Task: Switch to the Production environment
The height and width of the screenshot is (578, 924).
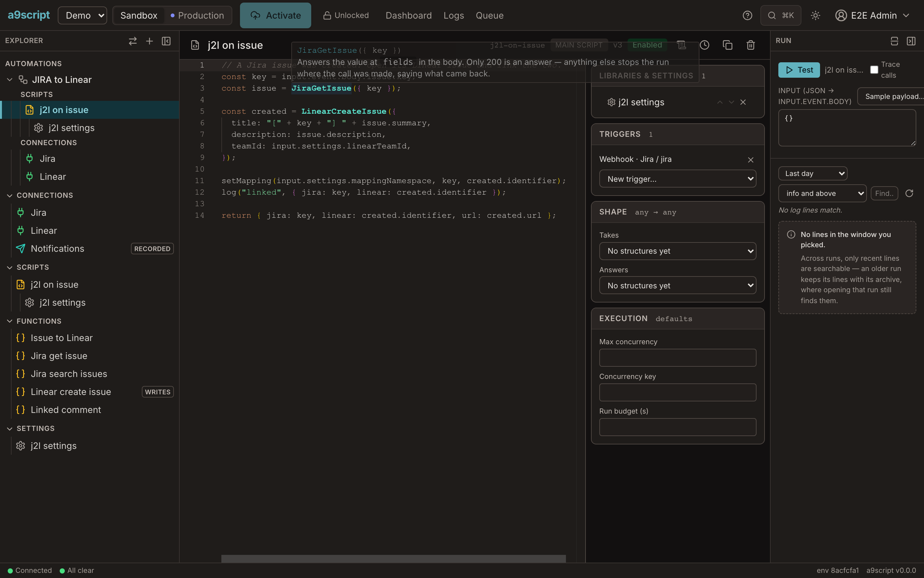Action: point(197,15)
